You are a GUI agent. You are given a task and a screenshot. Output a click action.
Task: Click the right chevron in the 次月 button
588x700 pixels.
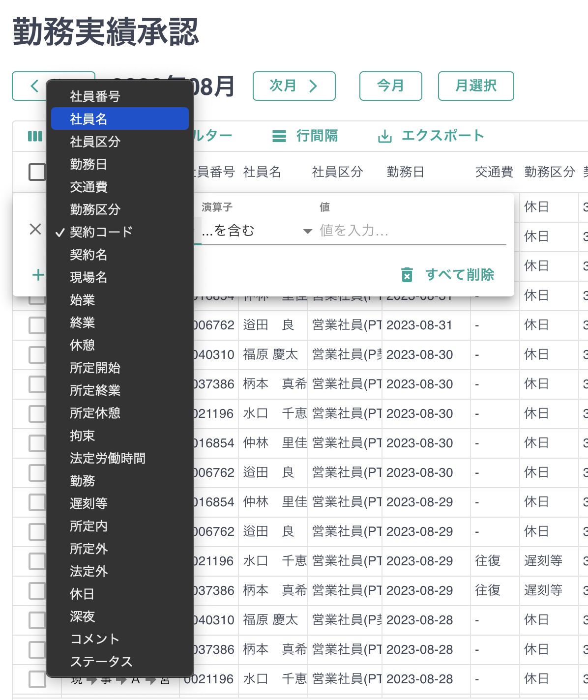coord(313,86)
